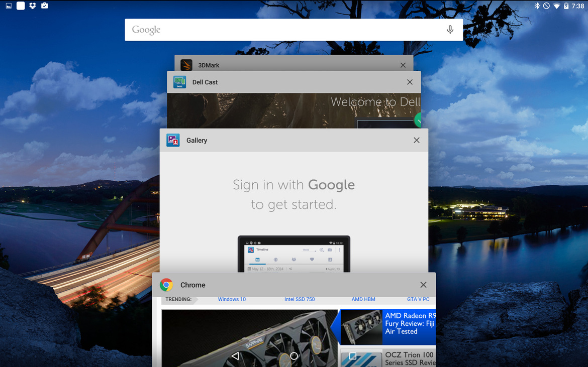Open the Gallery app icon
Image resolution: width=588 pixels, height=367 pixels.
tap(173, 140)
